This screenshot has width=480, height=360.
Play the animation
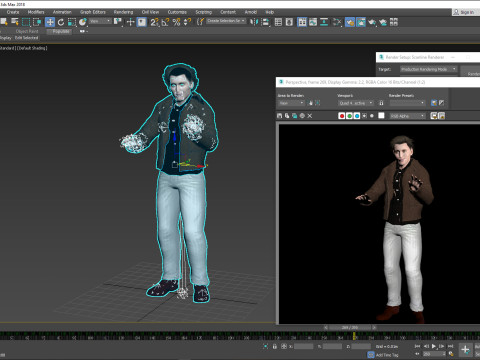click(434, 346)
